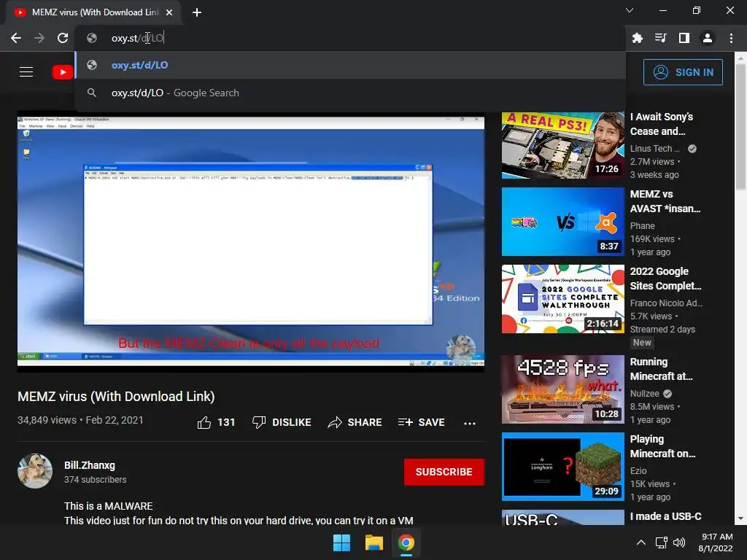The height and width of the screenshot is (560, 747).
Task: Open the Chrome profile avatar icon
Action: coord(708,38)
